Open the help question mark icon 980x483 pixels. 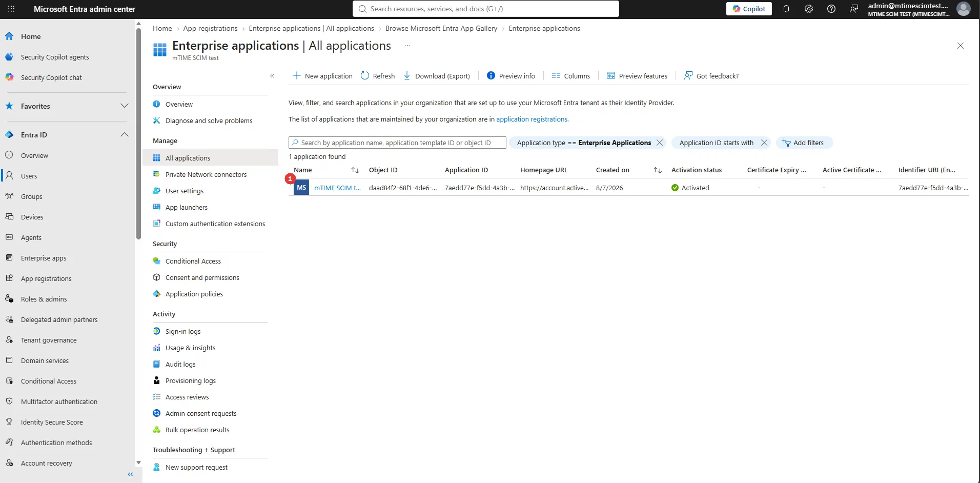pos(831,9)
